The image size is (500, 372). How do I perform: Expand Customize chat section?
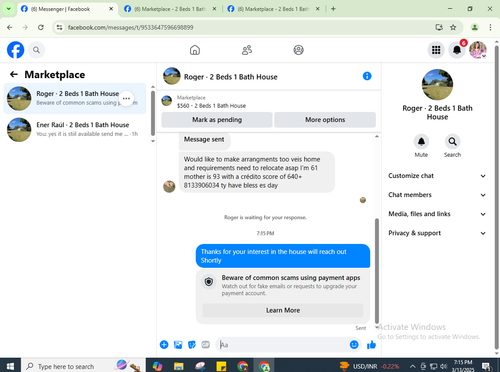[x=437, y=176]
